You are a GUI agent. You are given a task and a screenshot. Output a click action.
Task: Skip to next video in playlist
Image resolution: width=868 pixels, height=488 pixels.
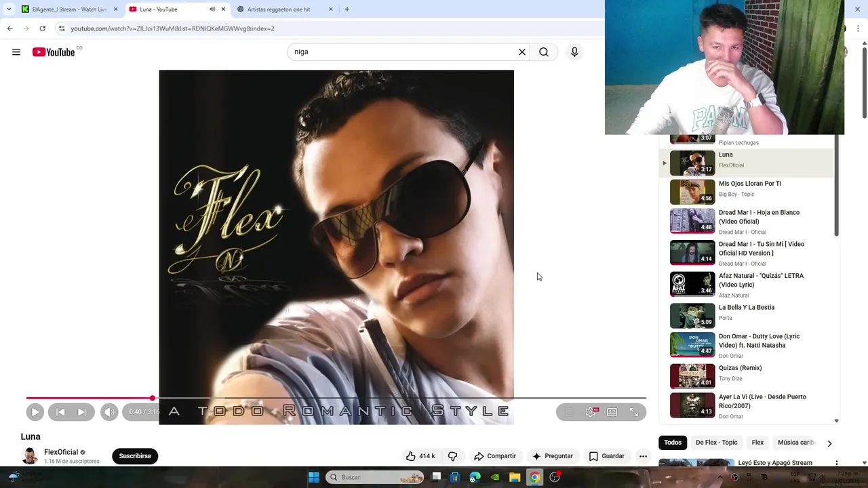pos(82,411)
